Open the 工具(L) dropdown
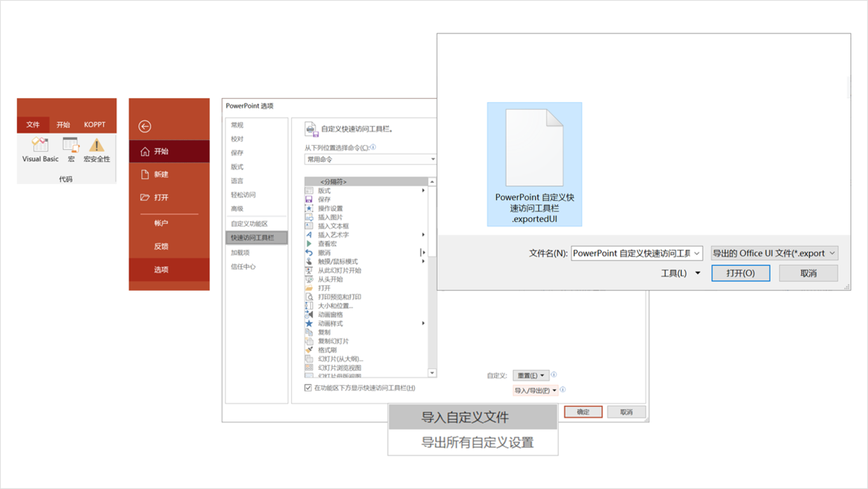868x489 pixels. [x=680, y=273]
